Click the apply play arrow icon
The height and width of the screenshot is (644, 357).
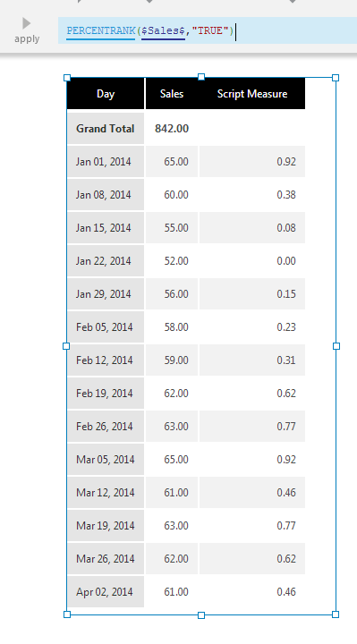[x=26, y=23]
